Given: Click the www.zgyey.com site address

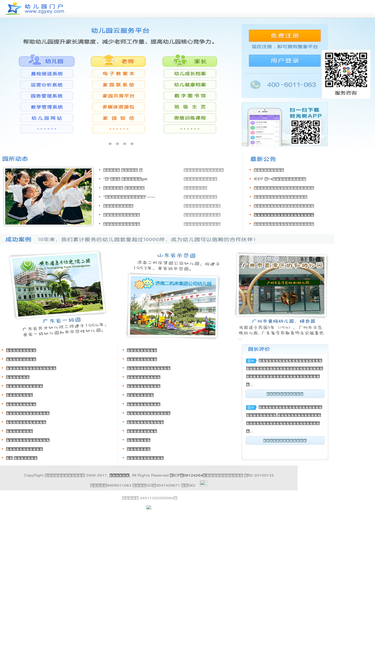Looking at the screenshot, I should coord(44,11).
